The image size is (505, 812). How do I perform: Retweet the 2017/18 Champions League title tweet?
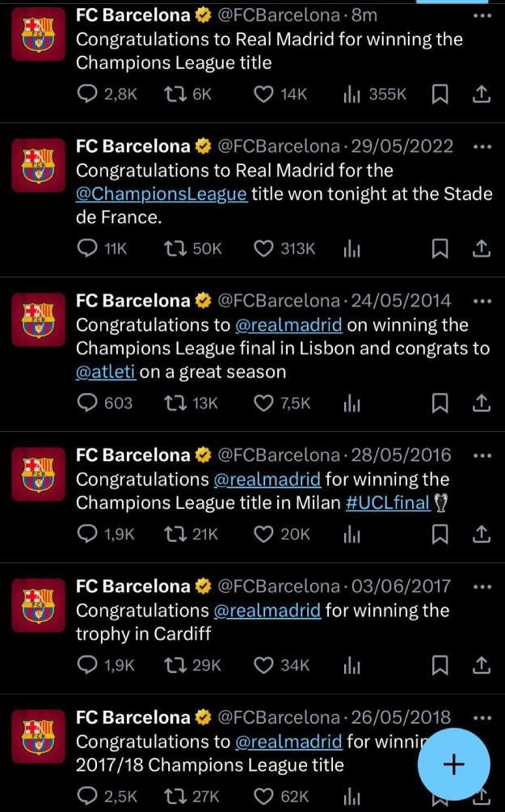[175, 796]
